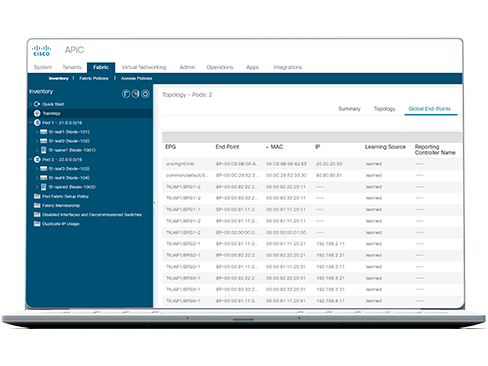Viewport: 488px width, 366px height.
Task: Expand the f2-spine2 (Node-1002) chevron
Action: click(x=37, y=187)
